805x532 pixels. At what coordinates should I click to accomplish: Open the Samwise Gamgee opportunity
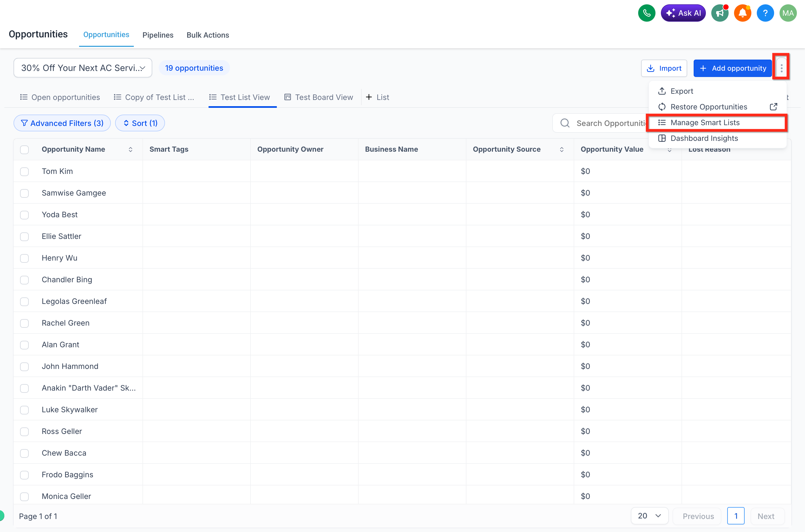74,193
